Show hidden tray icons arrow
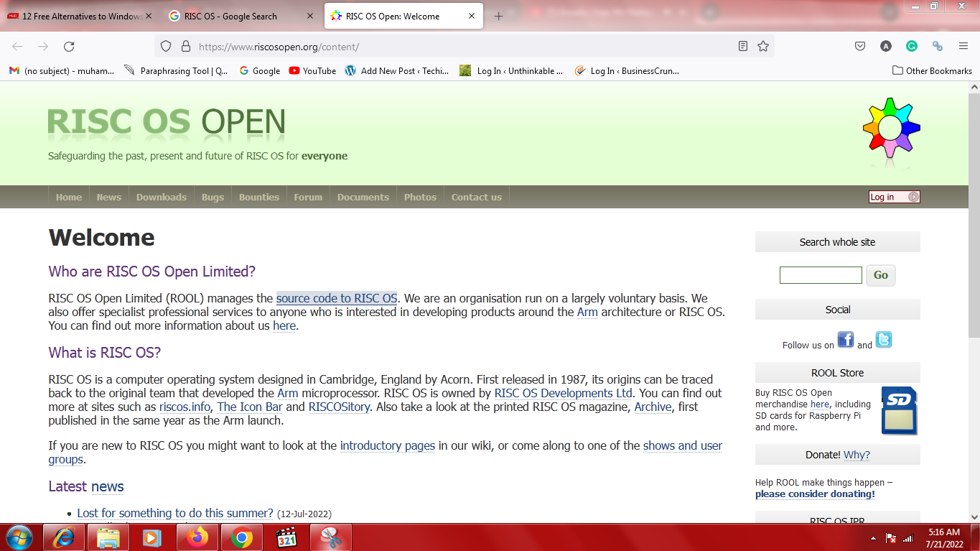980x551 pixels. 873,538
